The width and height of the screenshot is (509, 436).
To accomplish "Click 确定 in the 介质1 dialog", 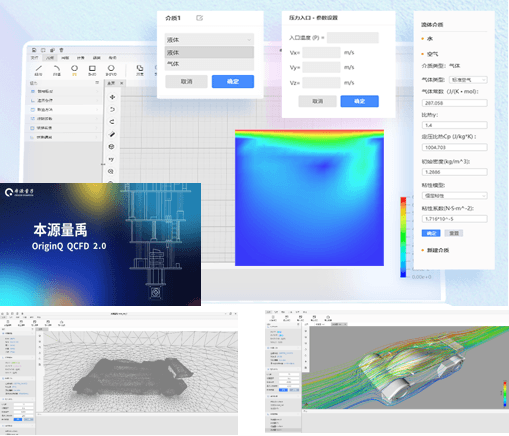I will (x=233, y=82).
